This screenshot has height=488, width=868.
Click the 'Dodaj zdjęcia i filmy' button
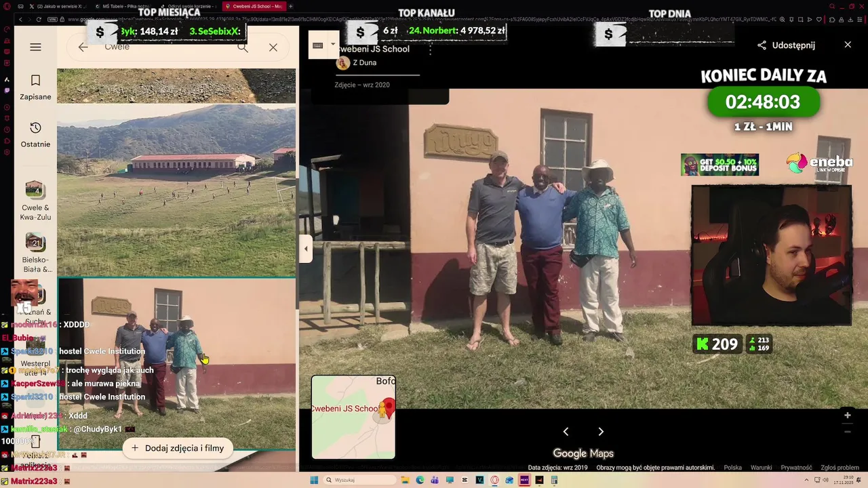click(x=178, y=448)
